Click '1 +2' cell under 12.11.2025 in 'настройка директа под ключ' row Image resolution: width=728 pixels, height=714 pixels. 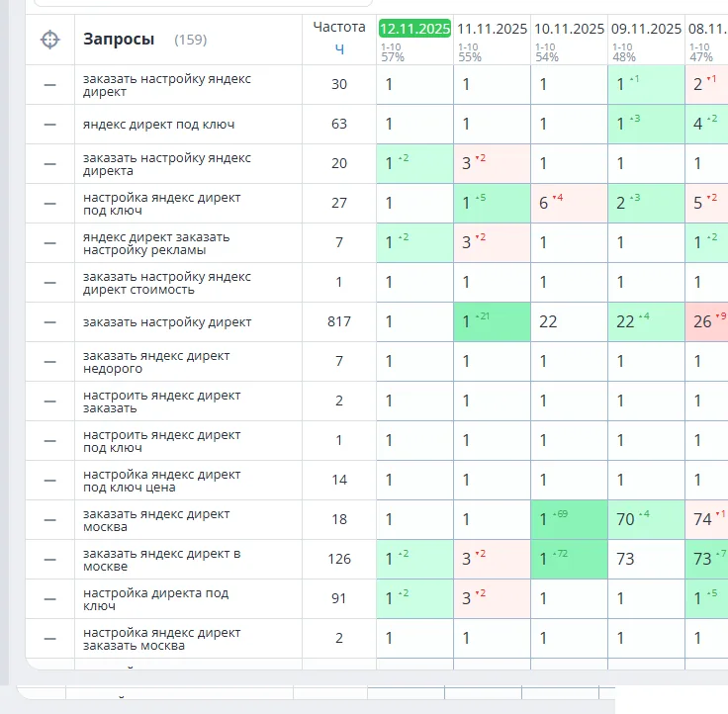[x=414, y=599]
